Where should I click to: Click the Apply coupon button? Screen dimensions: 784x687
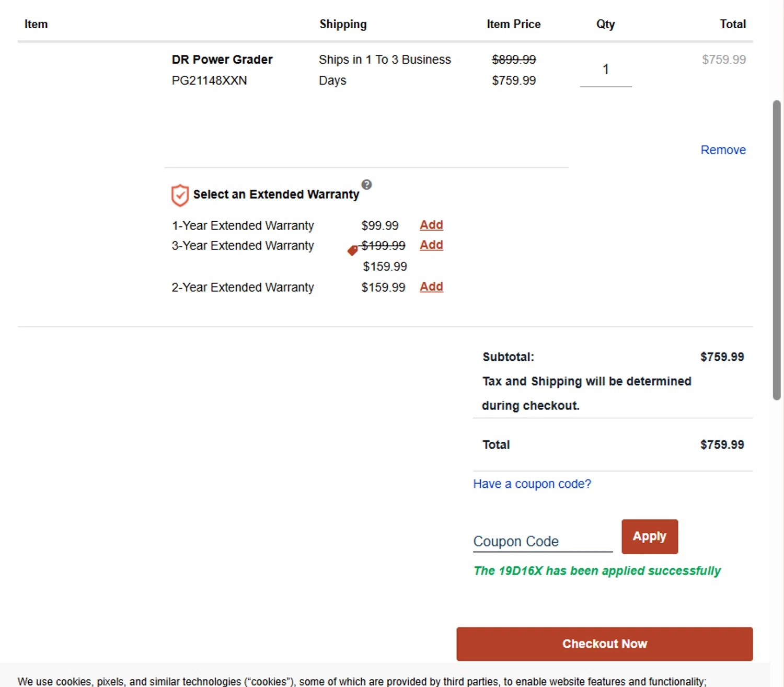pyautogui.click(x=650, y=536)
